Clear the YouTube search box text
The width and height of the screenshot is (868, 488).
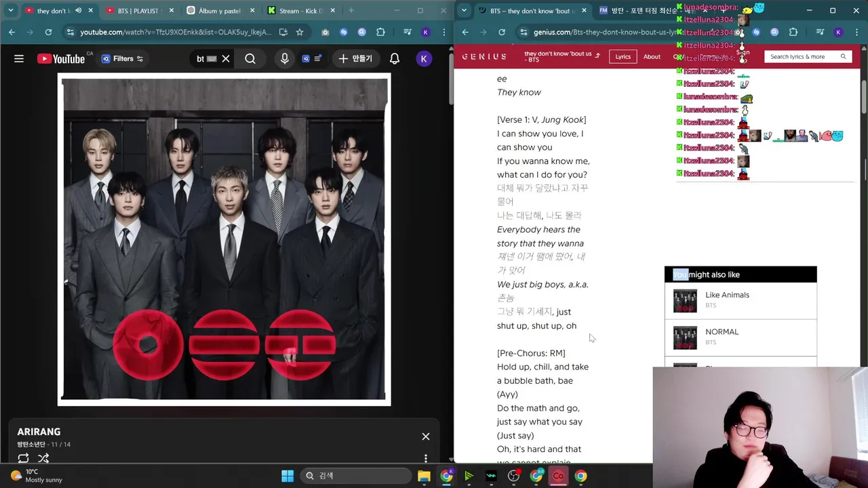226,59
